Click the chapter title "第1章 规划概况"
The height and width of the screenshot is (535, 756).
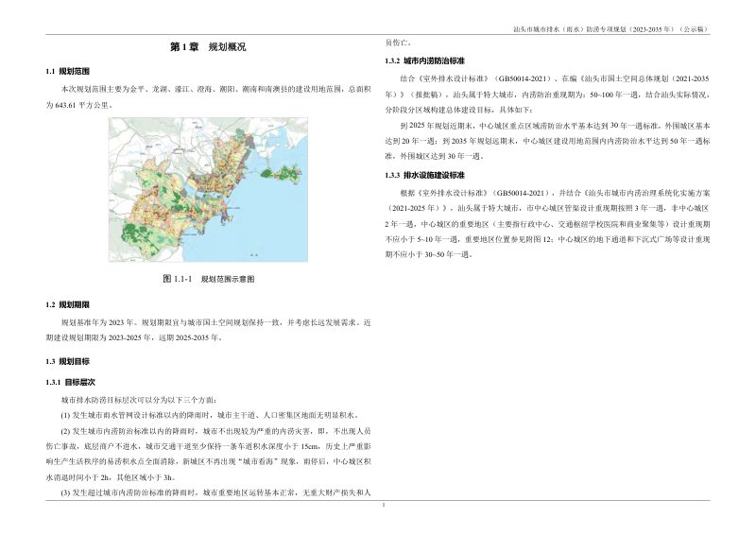click(x=208, y=47)
